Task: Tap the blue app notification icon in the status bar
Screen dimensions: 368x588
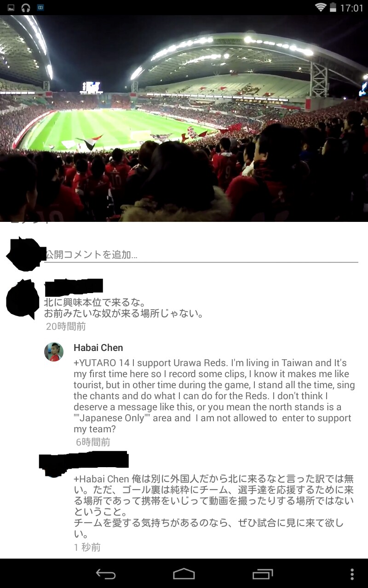Action: pyautogui.click(x=40, y=8)
